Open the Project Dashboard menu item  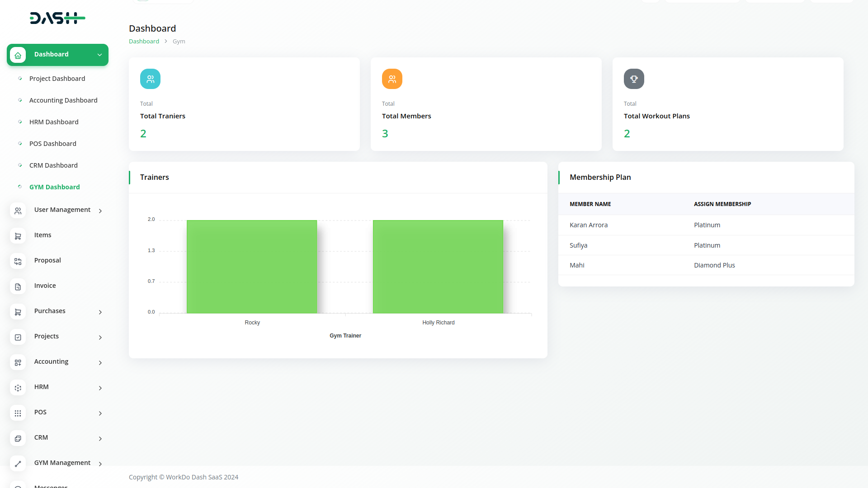click(57, 79)
